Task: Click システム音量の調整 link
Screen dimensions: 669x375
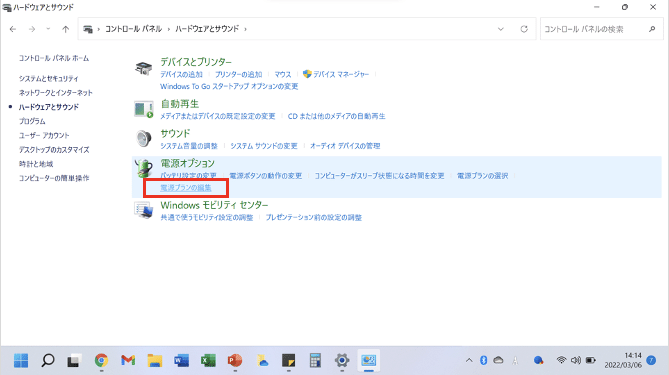Action: 189,146
